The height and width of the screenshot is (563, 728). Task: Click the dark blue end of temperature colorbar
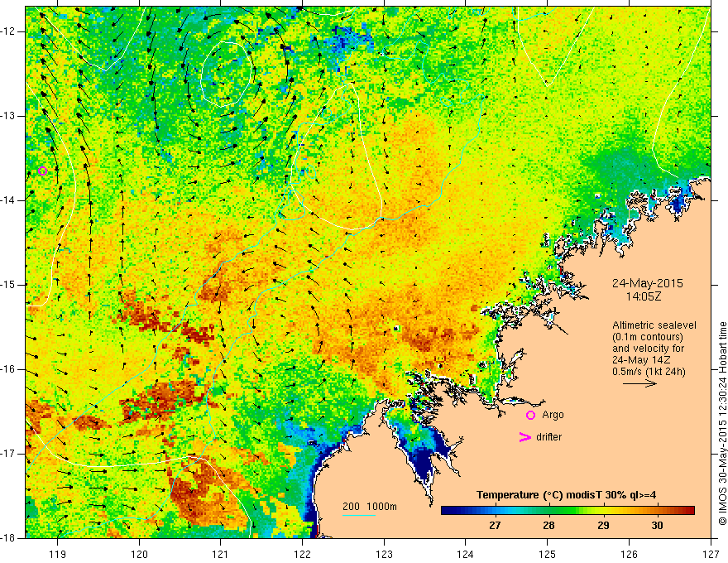[448, 511]
